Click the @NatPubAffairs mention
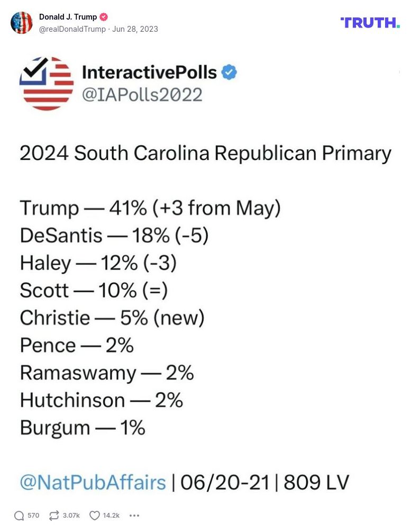 [93, 482]
